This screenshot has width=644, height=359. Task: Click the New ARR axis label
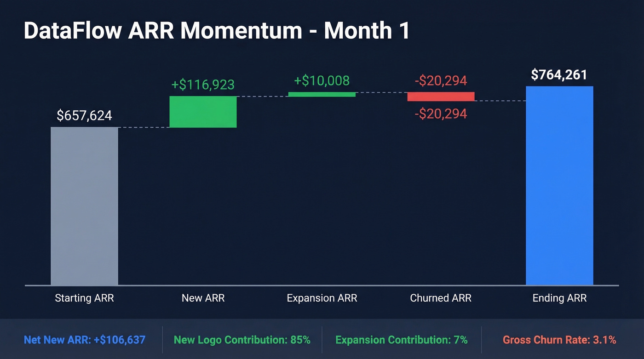point(203,298)
